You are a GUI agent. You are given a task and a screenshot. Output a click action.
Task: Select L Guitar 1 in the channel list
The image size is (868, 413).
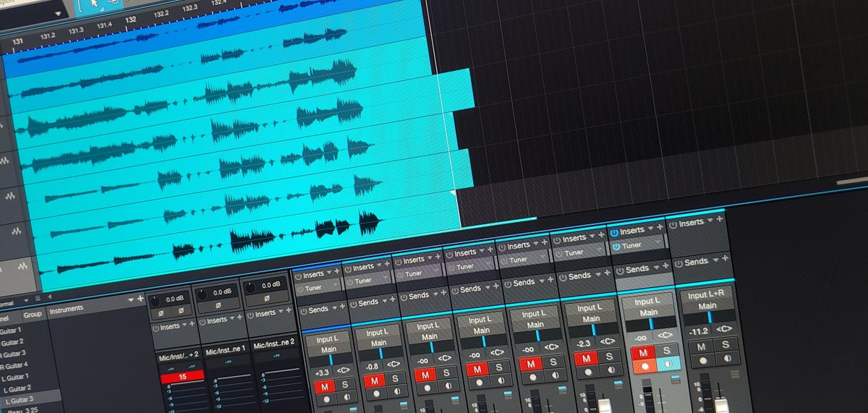(x=15, y=376)
